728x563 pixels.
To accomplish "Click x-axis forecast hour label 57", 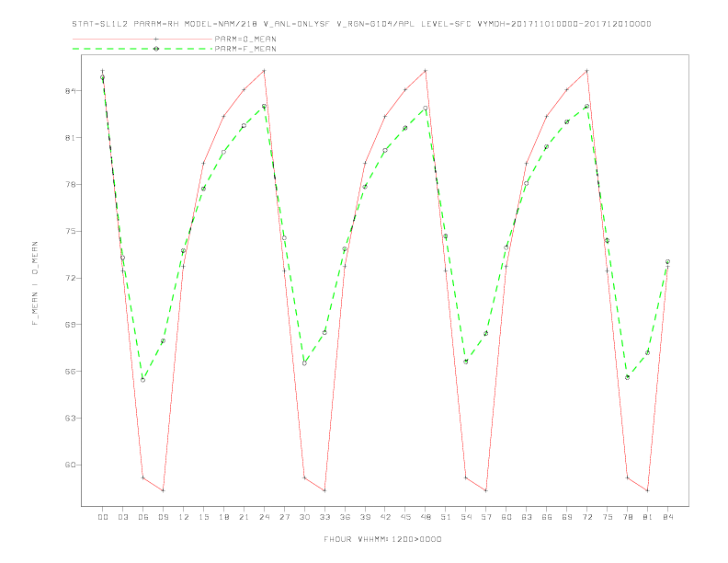I will coord(486,517).
